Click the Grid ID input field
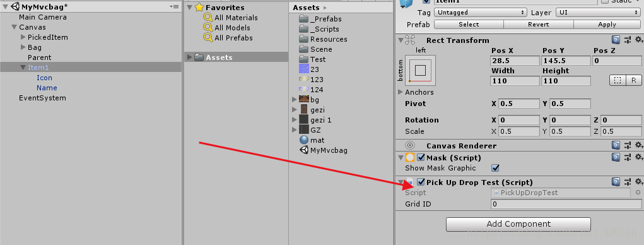Image resolution: width=644 pixels, height=245 pixels. (566, 204)
